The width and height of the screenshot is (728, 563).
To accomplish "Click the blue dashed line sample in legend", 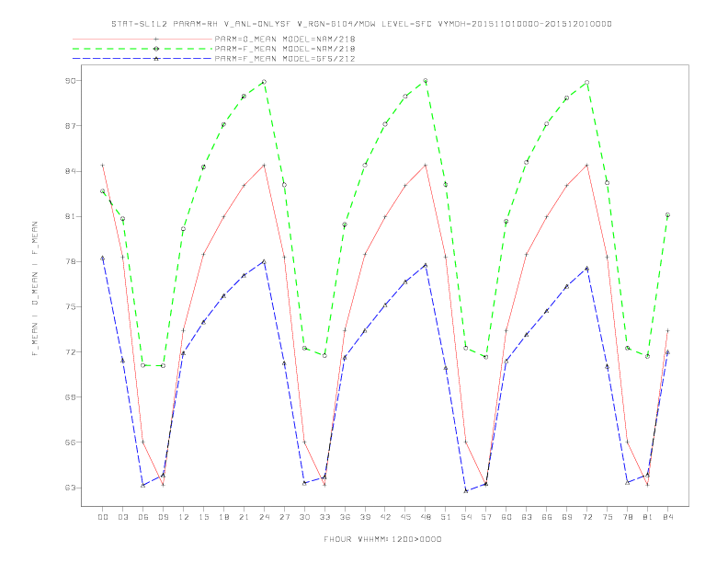I will click(142, 59).
